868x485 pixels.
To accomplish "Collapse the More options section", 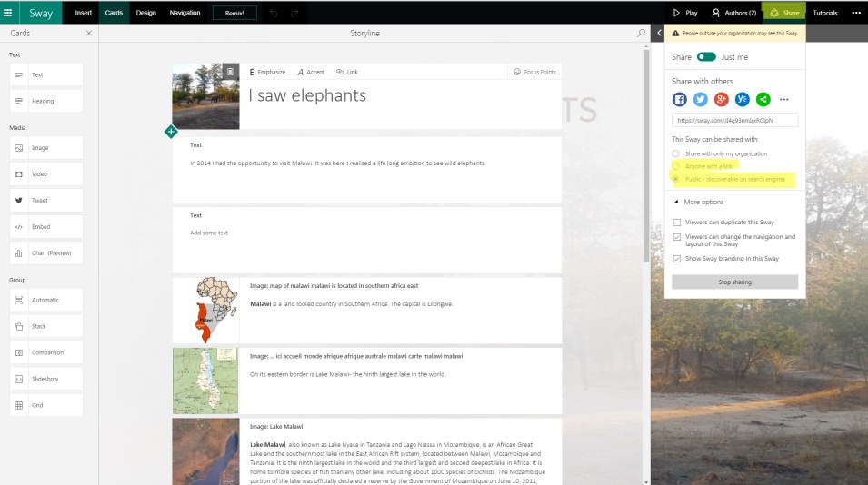I will pyautogui.click(x=676, y=202).
